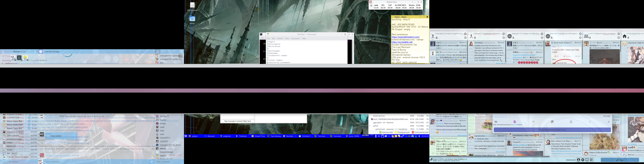Screen dimensions: 644x164
Task: Open the emoji picker smiley icon
Action: pos(571,122)
